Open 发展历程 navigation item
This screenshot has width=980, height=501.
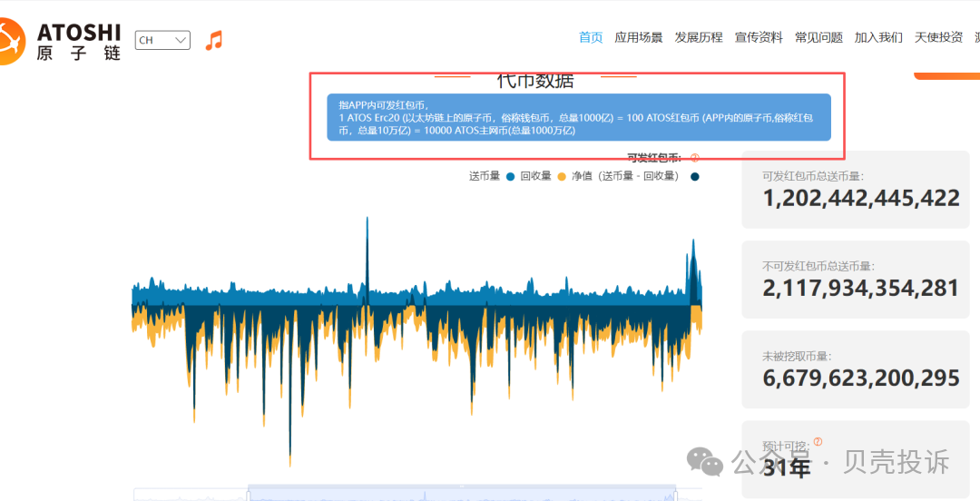699,37
